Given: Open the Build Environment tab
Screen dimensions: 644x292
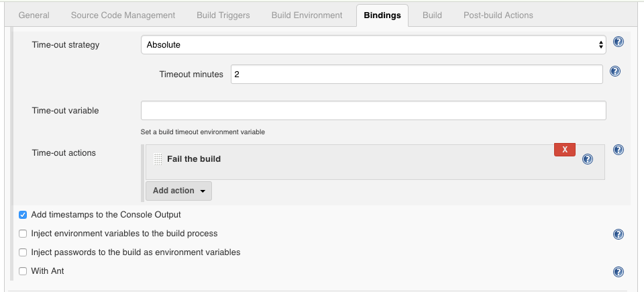Looking at the screenshot, I should [x=307, y=15].
